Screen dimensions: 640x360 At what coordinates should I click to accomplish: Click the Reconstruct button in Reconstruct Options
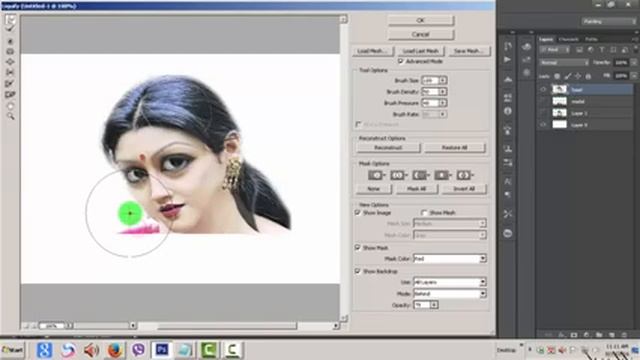click(x=388, y=148)
